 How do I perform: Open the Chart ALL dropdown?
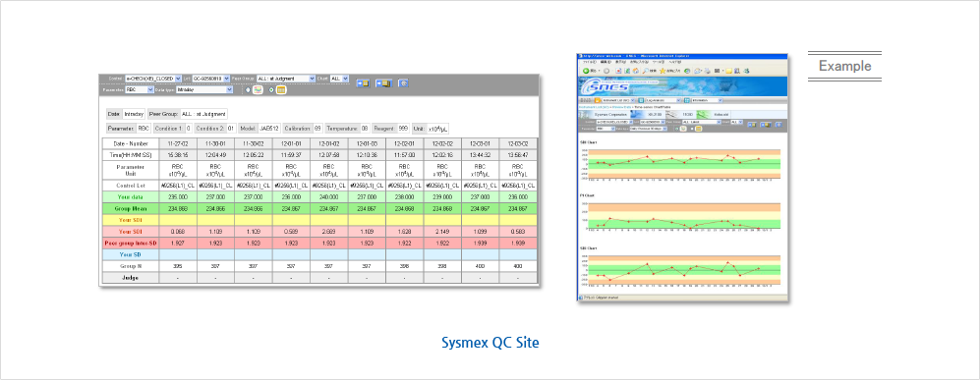[x=339, y=79]
